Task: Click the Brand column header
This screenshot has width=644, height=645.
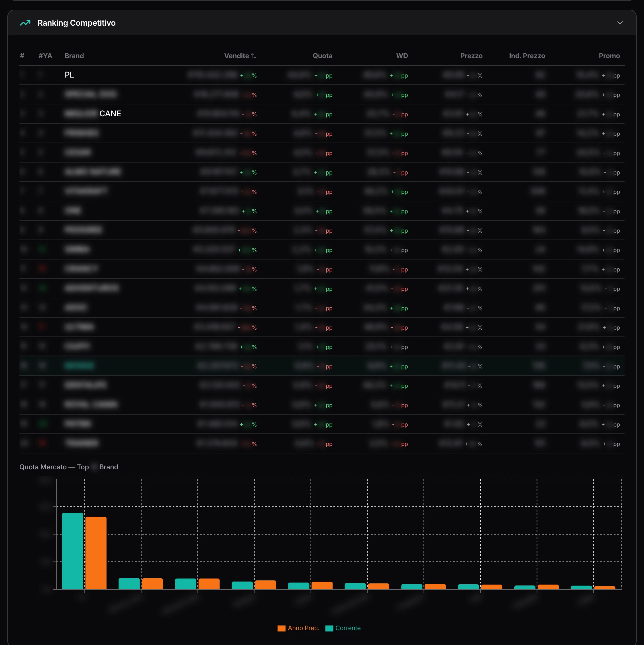Action: 74,56
